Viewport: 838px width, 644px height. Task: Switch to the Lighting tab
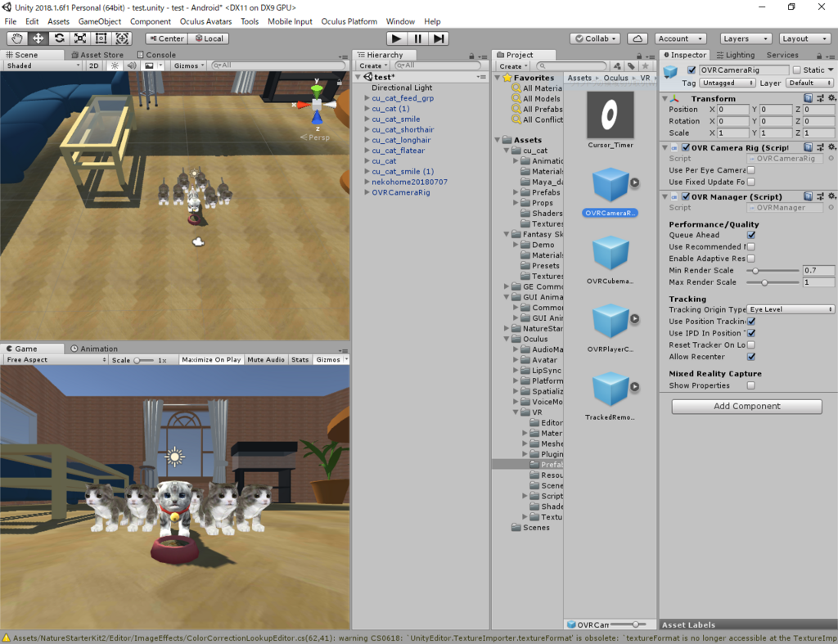pos(736,55)
